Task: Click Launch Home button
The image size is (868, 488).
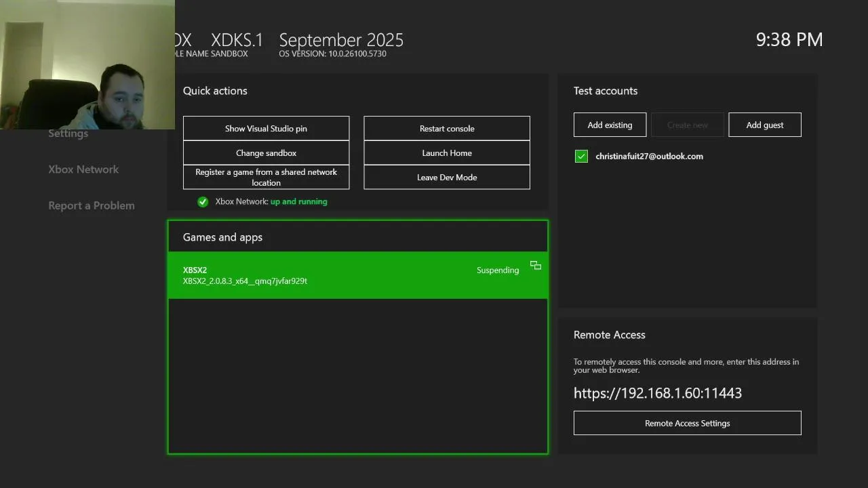Action: pyautogui.click(x=447, y=152)
